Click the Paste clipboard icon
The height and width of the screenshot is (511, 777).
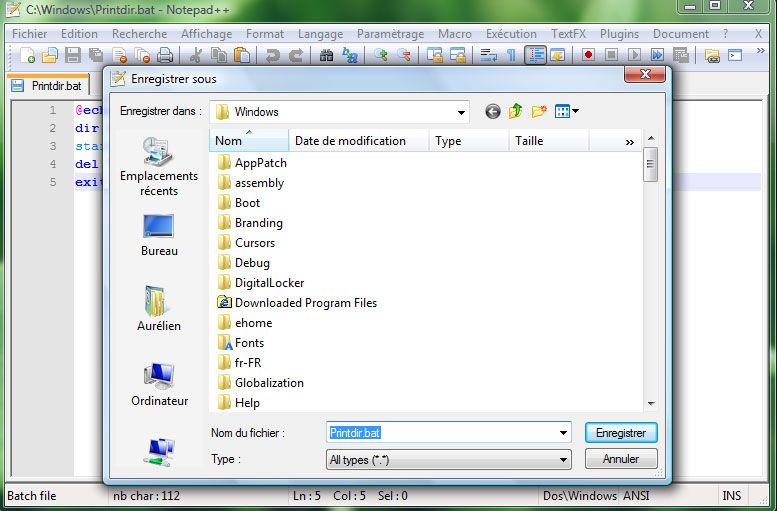pos(242,55)
